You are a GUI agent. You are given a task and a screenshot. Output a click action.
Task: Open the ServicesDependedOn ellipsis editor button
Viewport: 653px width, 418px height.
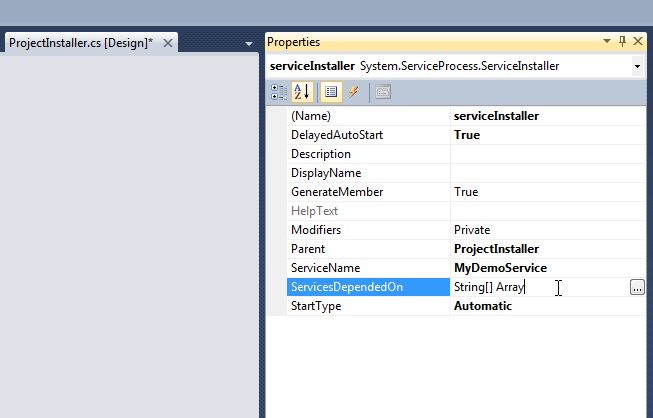637,287
